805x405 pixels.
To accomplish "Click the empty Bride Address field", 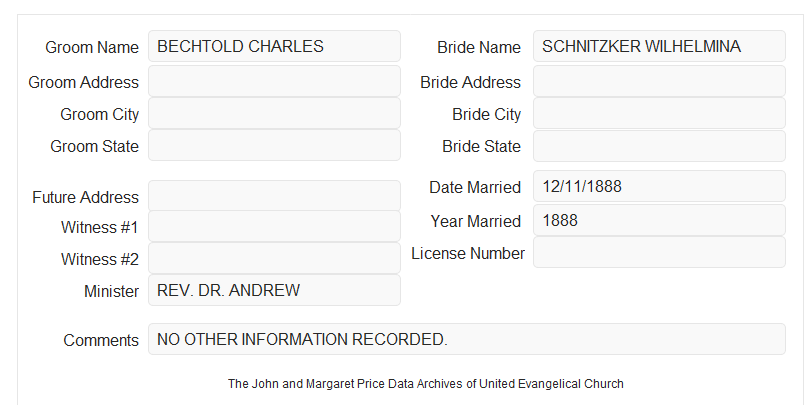I will [x=659, y=81].
